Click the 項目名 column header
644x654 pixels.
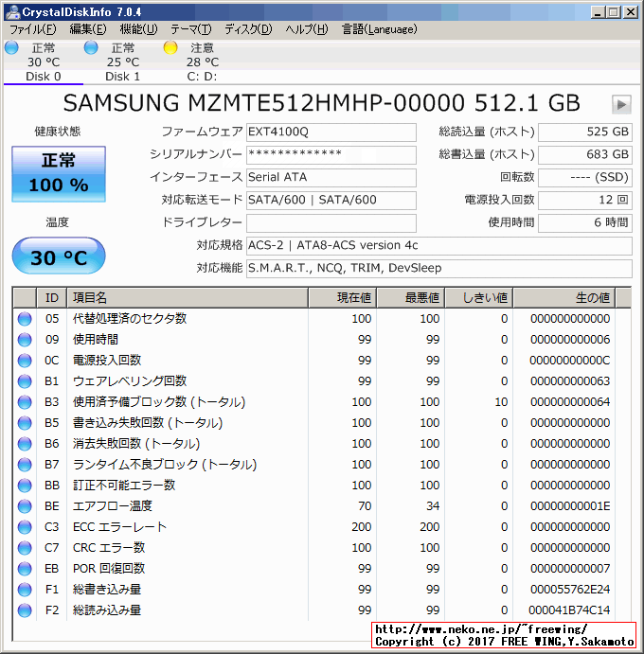click(x=188, y=298)
